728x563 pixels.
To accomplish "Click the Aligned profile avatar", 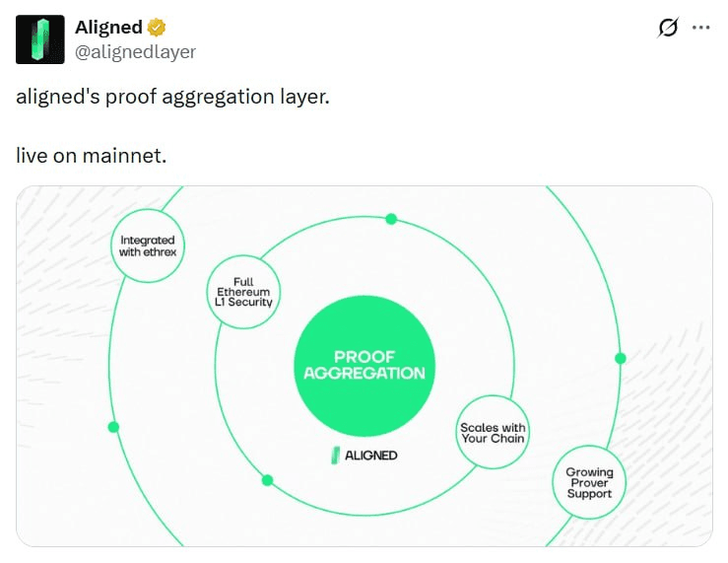I will coord(40,39).
